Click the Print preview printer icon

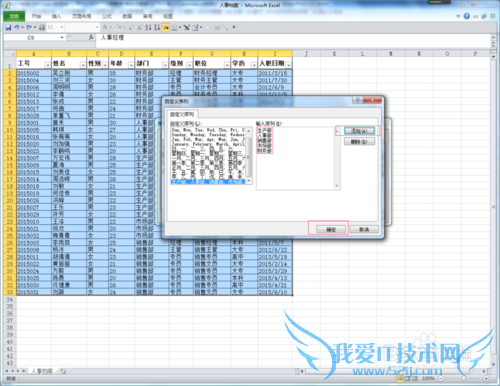pos(42,27)
